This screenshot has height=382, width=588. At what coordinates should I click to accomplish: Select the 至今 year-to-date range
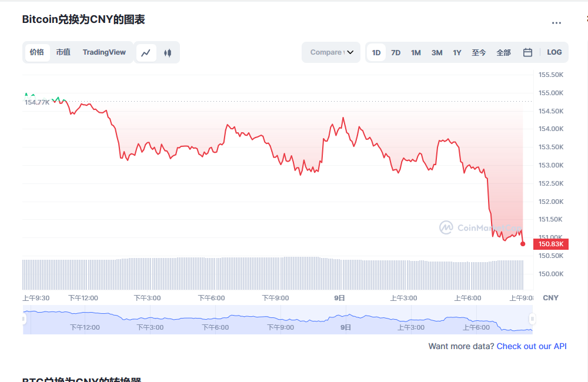(479, 52)
